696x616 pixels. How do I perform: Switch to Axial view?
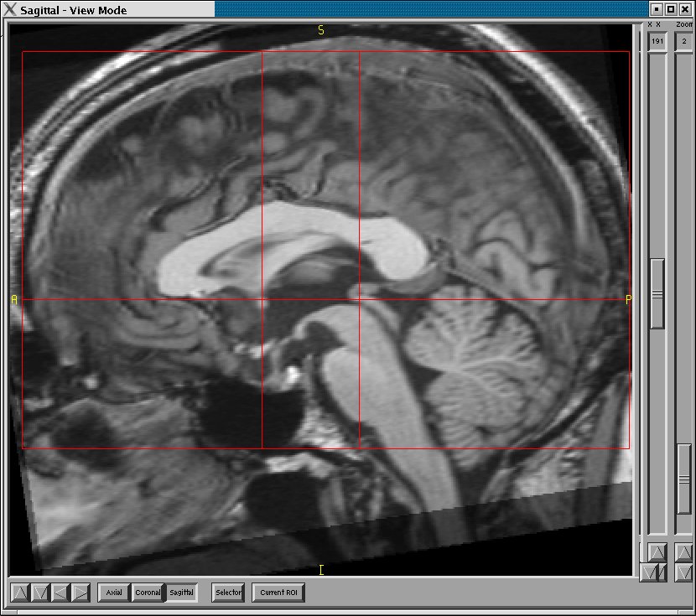tap(114, 593)
